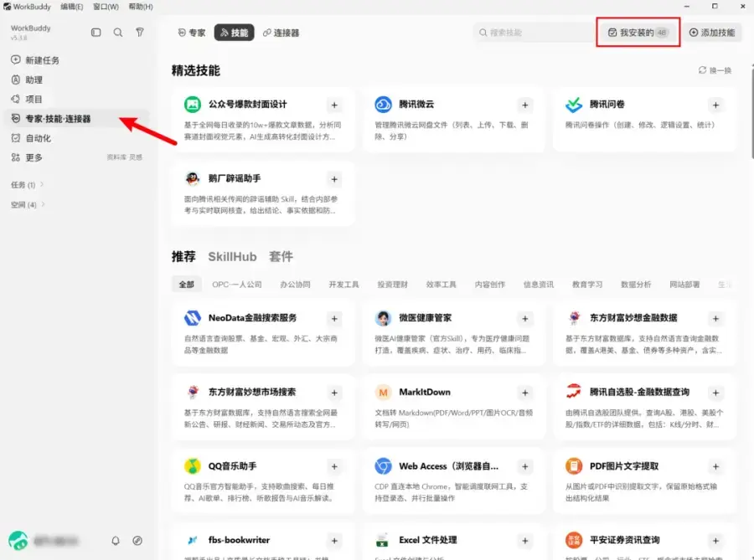Click the 腾讯微云 cloud icon
Image resolution: width=754 pixels, height=560 pixels.
click(383, 105)
